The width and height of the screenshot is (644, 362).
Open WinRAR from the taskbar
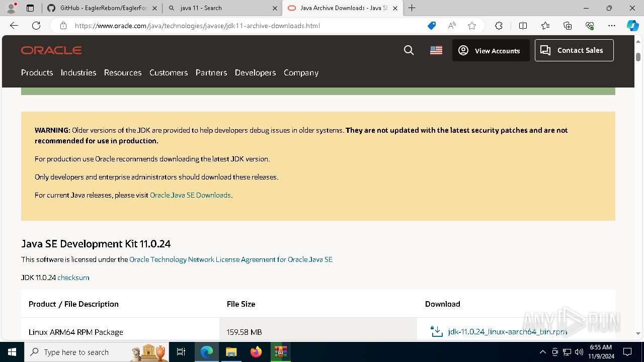pyautogui.click(x=280, y=352)
